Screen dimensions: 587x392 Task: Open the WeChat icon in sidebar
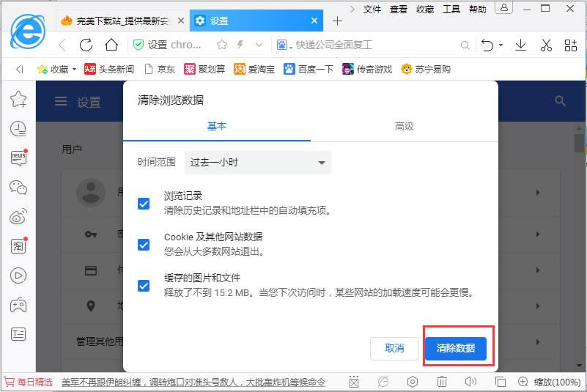[18, 188]
